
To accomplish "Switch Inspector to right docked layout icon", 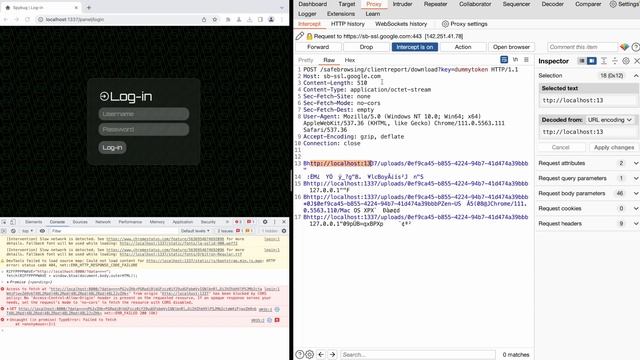I will (591, 61).
